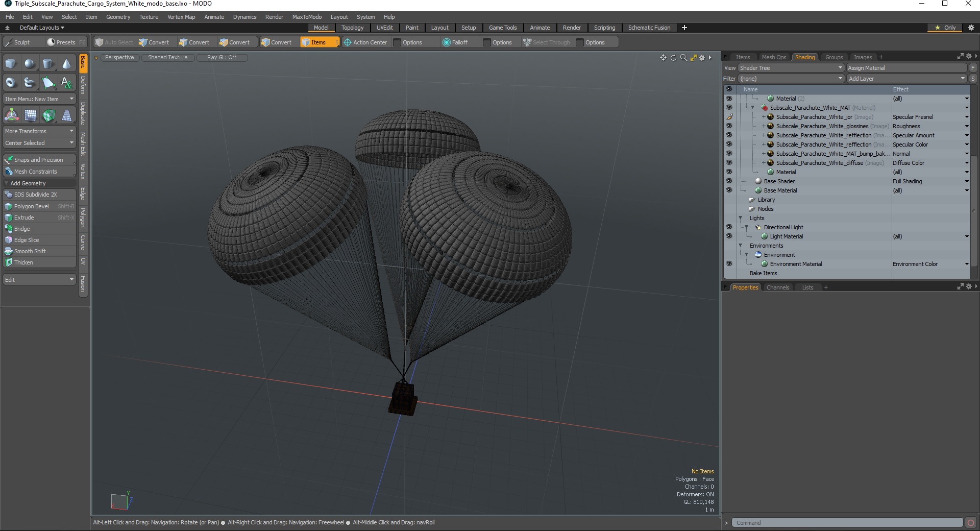The height and width of the screenshot is (531, 980).
Task: Activate the Smooth Shift tool
Action: point(39,251)
